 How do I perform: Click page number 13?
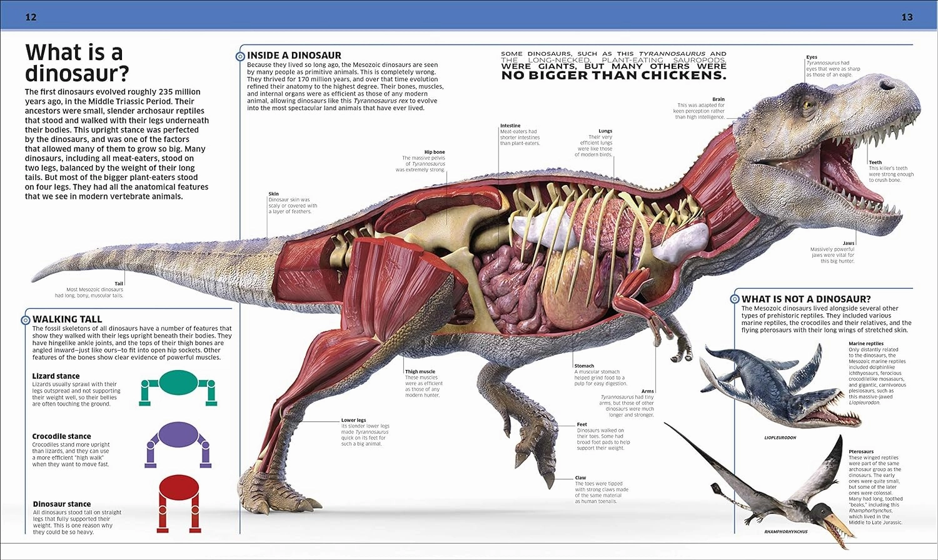[x=907, y=17]
